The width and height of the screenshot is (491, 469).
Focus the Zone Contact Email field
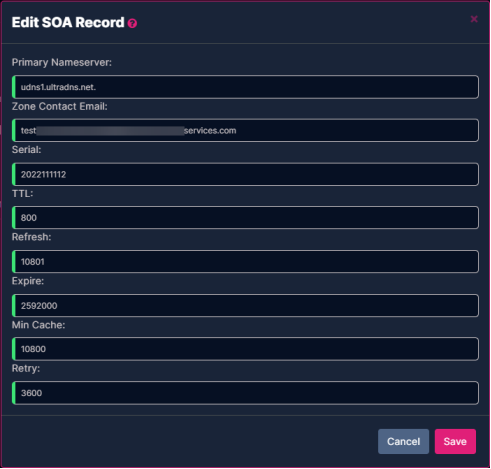pos(245,130)
